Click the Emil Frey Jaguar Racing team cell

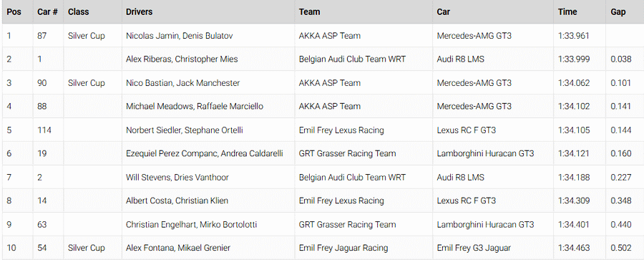pos(363,248)
